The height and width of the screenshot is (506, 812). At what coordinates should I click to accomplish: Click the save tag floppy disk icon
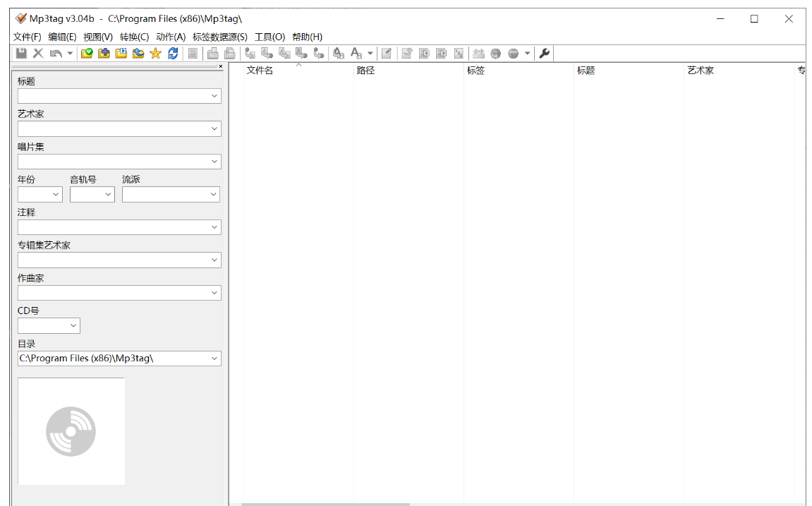coord(21,54)
